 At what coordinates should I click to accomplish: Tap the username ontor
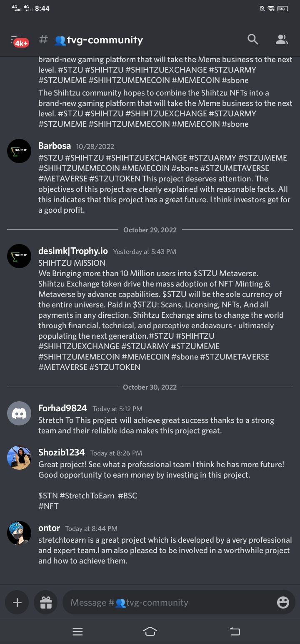pos(49,528)
